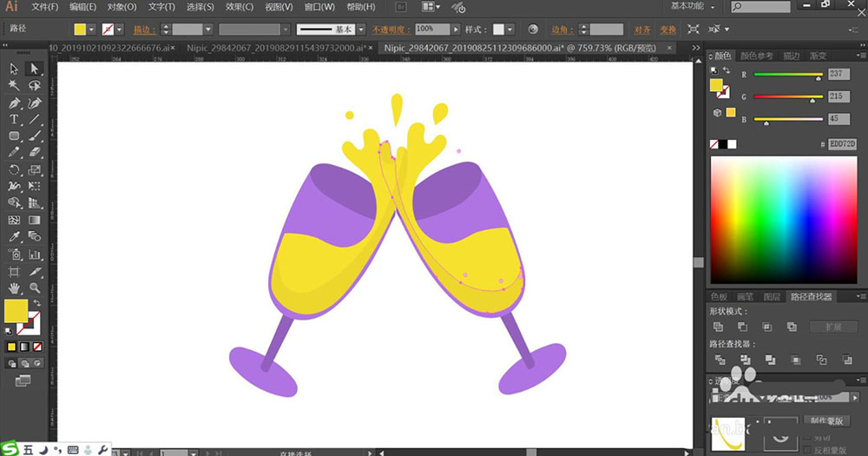The image size is (868, 456).
Task: Pick the Magic Wand tool
Action: coord(15,85)
